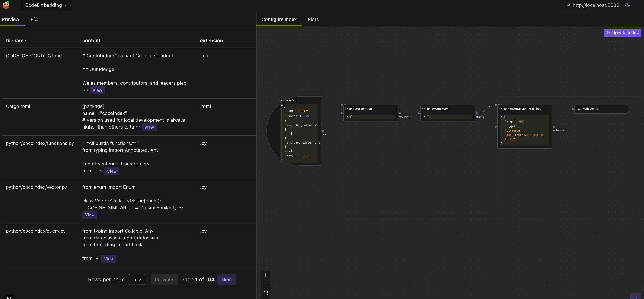Click the _collector_0 table icon
Screen dimensions: 644x299
pyautogui.click(x=579, y=108)
